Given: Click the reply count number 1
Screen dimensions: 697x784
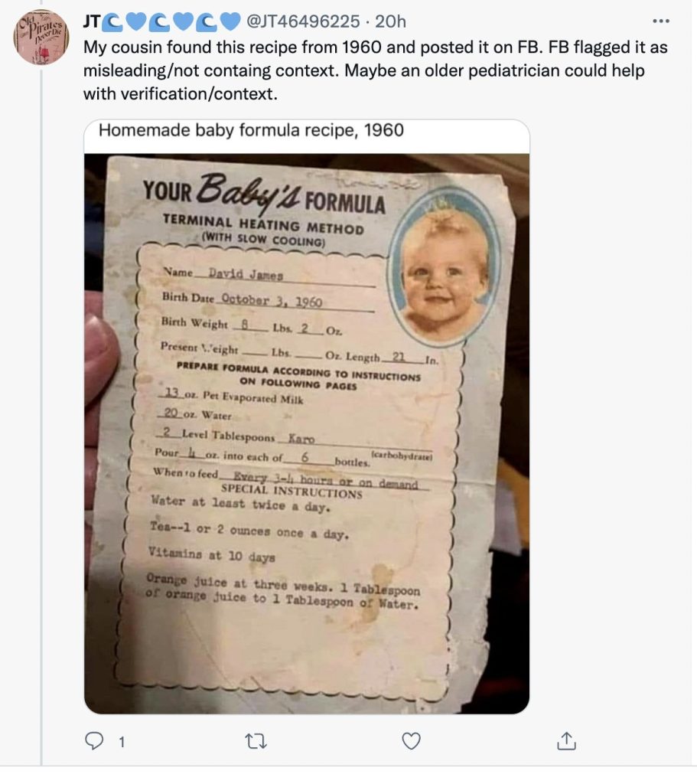Looking at the screenshot, I should tap(122, 741).
